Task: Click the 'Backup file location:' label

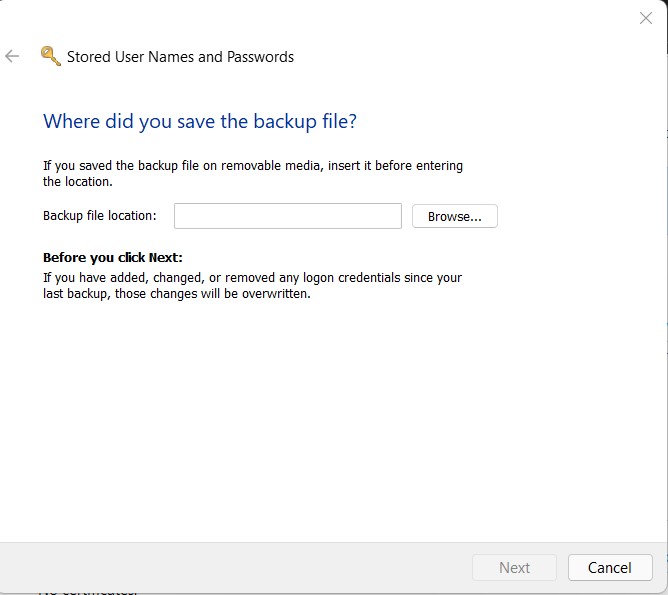Action: pyautogui.click(x=100, y=216)
